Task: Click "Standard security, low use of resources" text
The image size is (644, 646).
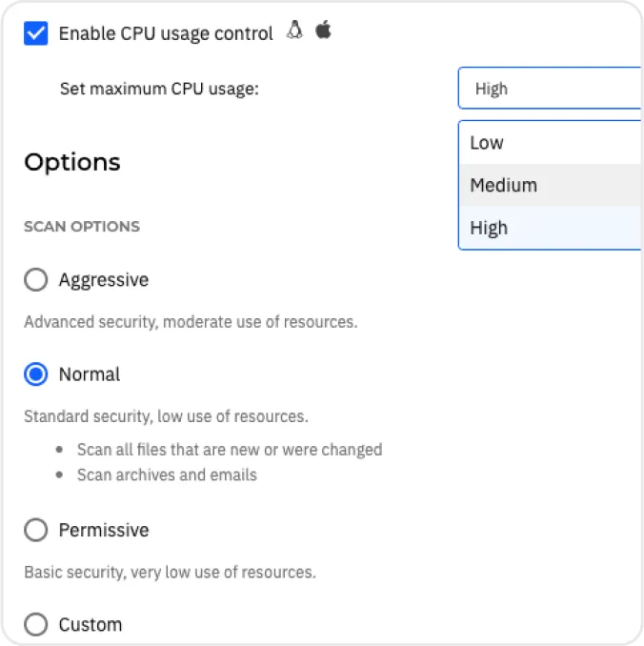Action: coord(166,416)
